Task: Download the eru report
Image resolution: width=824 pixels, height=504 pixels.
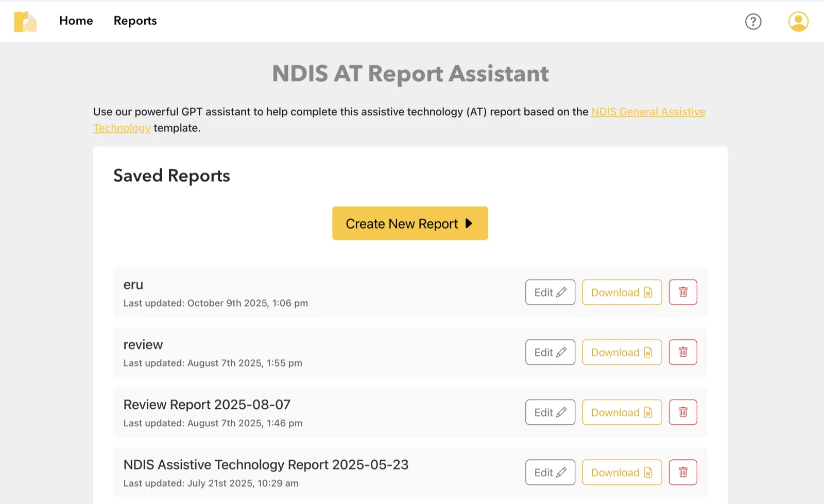Action: click(622, 292)
